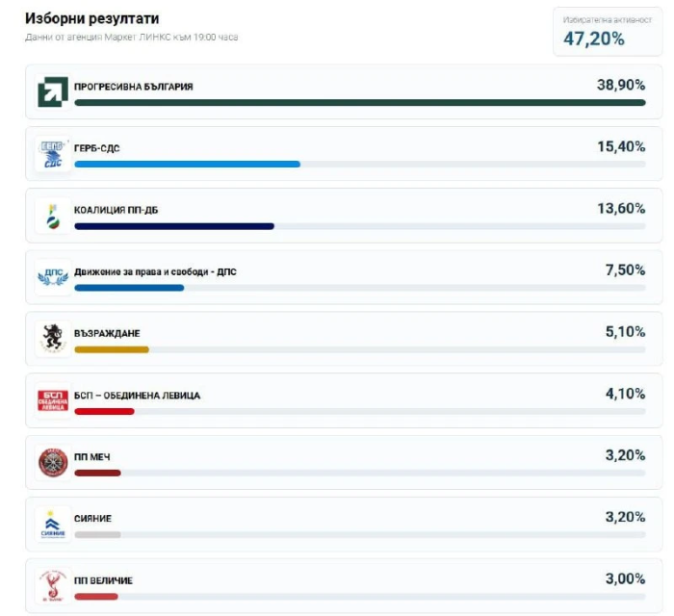Click the ПП Величие logo
674x616 pixels.
(x=52, y=585)
